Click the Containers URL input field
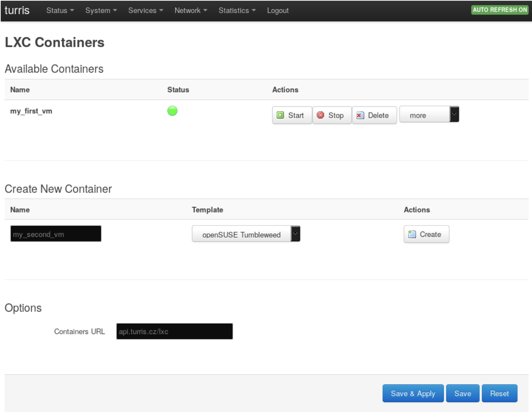The width and height of the screenshot is (532, 412). pos(174,332)
